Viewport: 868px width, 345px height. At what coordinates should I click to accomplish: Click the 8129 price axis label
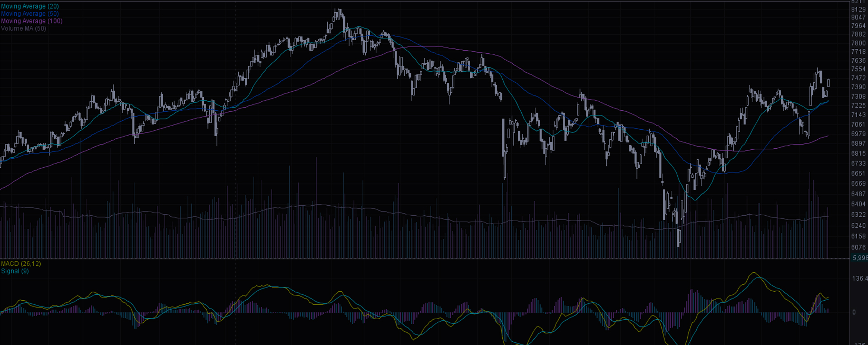coord(858,9)
